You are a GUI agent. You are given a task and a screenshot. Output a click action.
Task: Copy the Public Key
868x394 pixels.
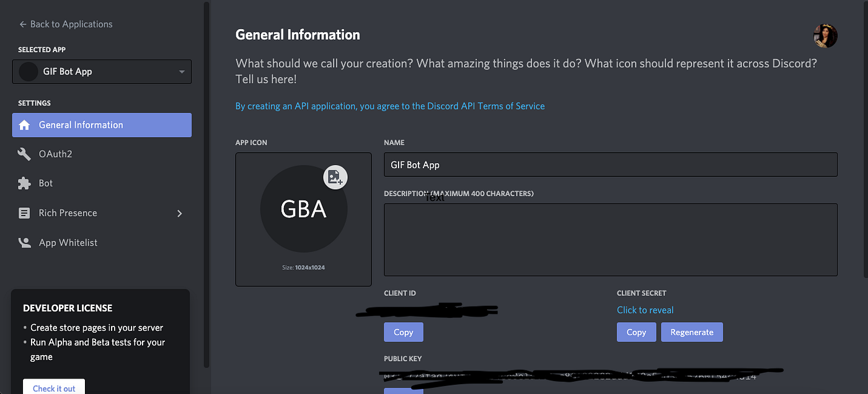[x=403, y=392]
